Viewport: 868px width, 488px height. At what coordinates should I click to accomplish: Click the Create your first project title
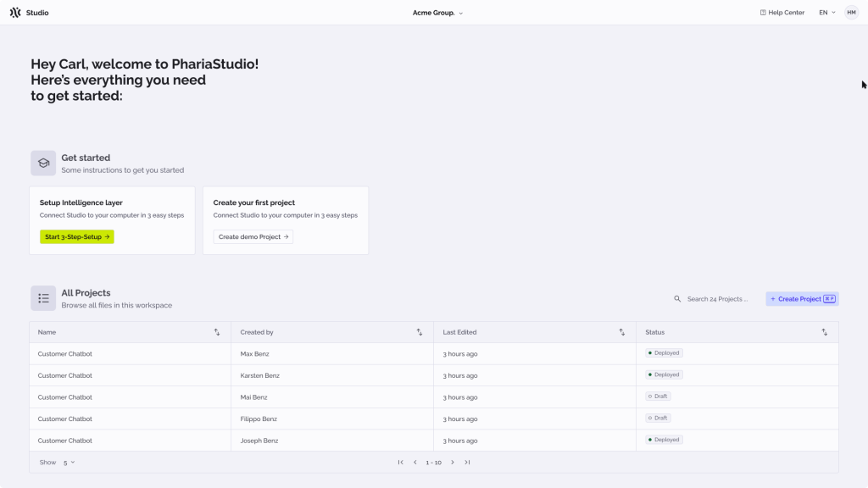(254, 202)
